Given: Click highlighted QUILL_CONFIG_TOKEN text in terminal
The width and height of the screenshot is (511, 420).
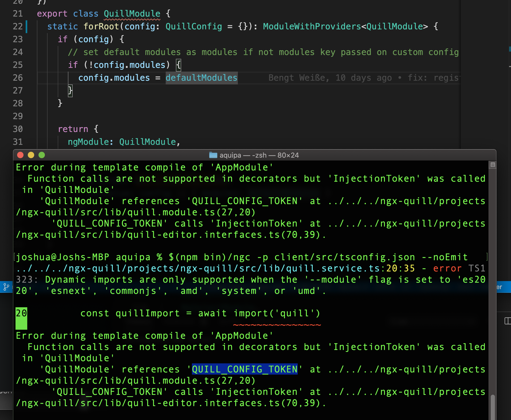Looking at the screenshot, I should click(245, 369).
